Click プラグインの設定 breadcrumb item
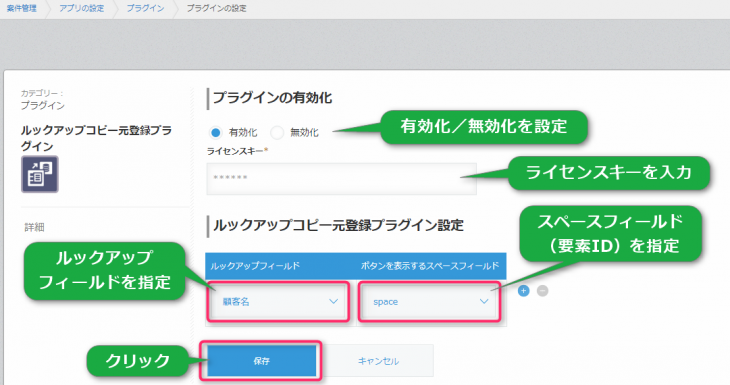The image size is (730, 385). coord(216,8)
